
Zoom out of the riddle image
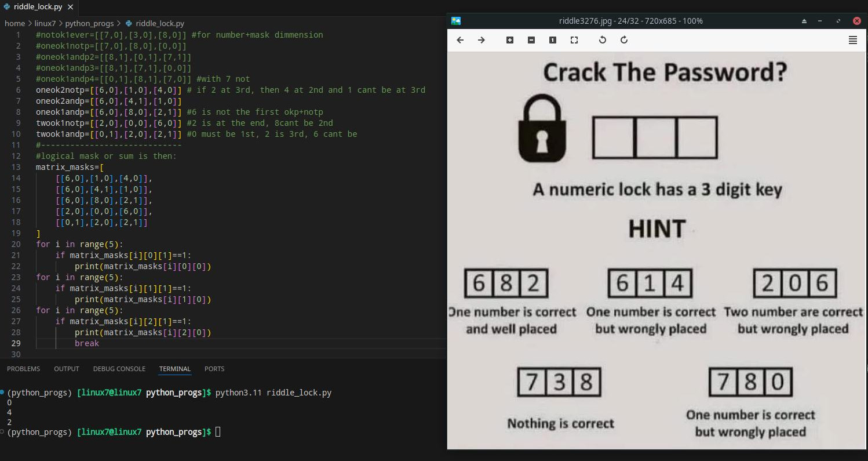[x=531, y=40]
